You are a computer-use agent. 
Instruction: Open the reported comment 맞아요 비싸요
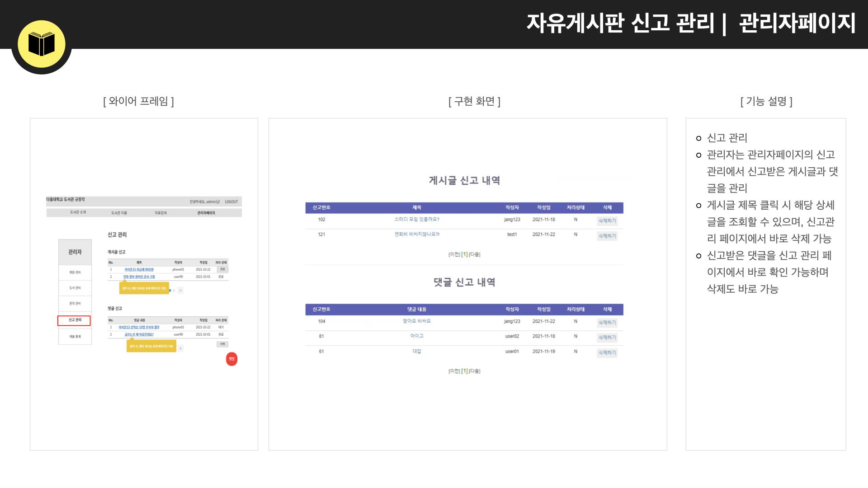(x=416, y=321)
